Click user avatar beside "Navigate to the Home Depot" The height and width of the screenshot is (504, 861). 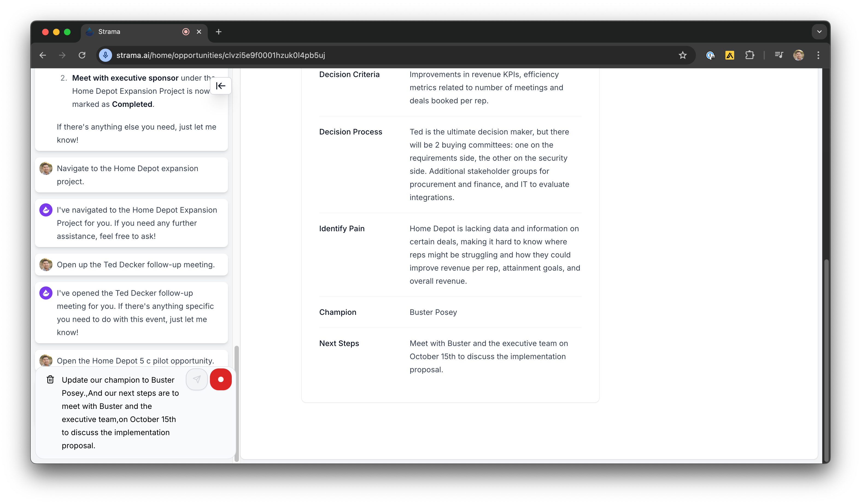[46, 168]
